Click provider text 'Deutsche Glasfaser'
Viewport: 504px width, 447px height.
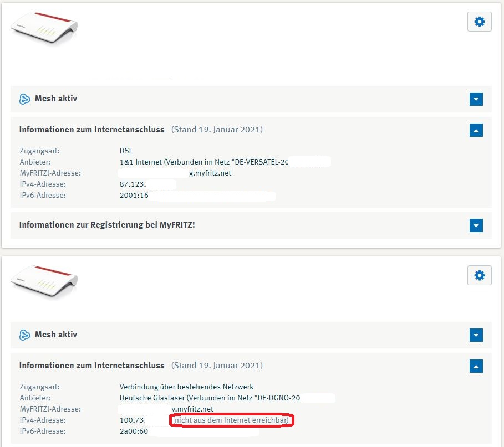click(x=152, y=398)
